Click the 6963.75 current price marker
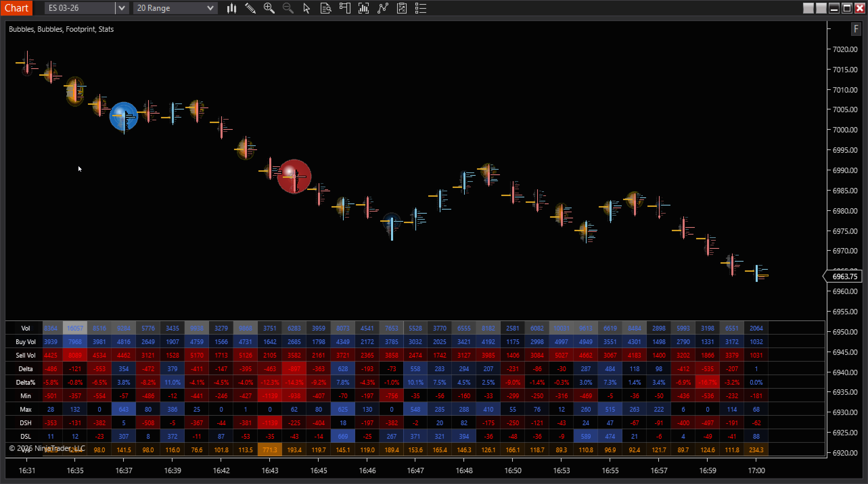 [845, 276]
